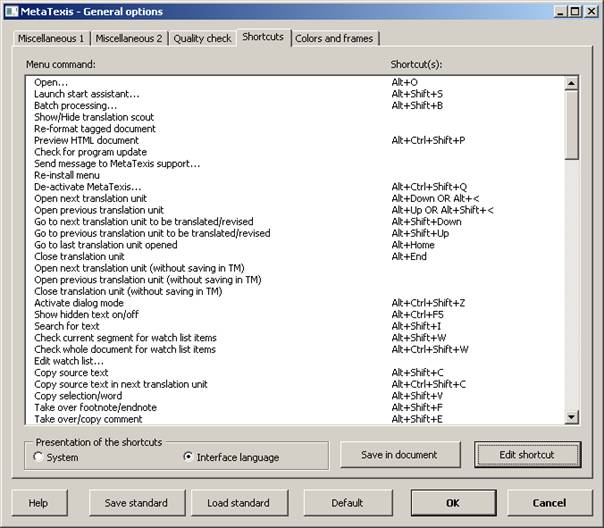This screenshot has width=604, height=528.
Task: Click the Alt+Ctrl+F5 shortcut entry
Action: 418,315
